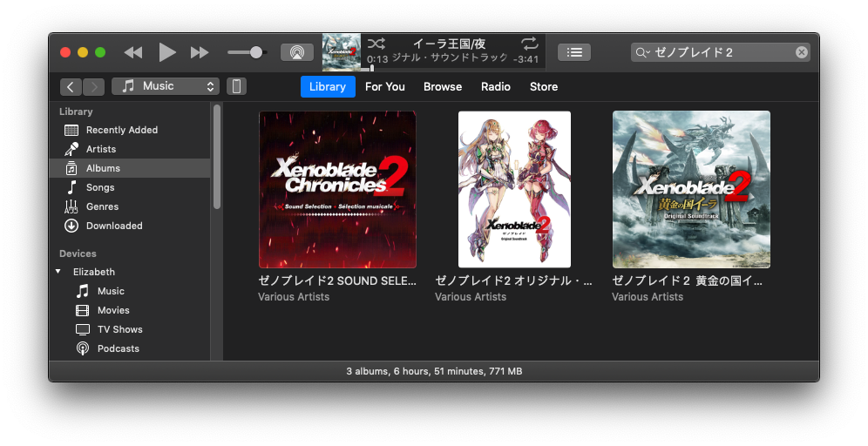The width and height of the screenshot is (868, 446).
Task: Switch to the For You tab
Action: pyautogui.click(x=384, y=86)
